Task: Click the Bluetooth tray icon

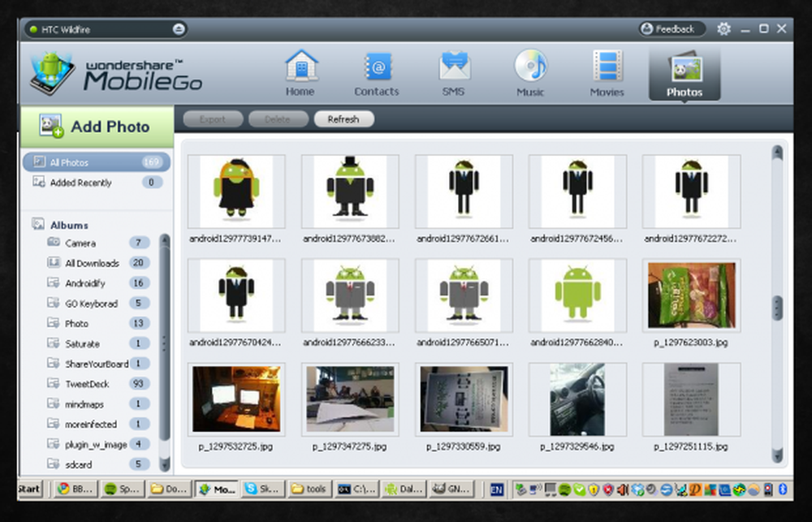Action: [783, 489]
